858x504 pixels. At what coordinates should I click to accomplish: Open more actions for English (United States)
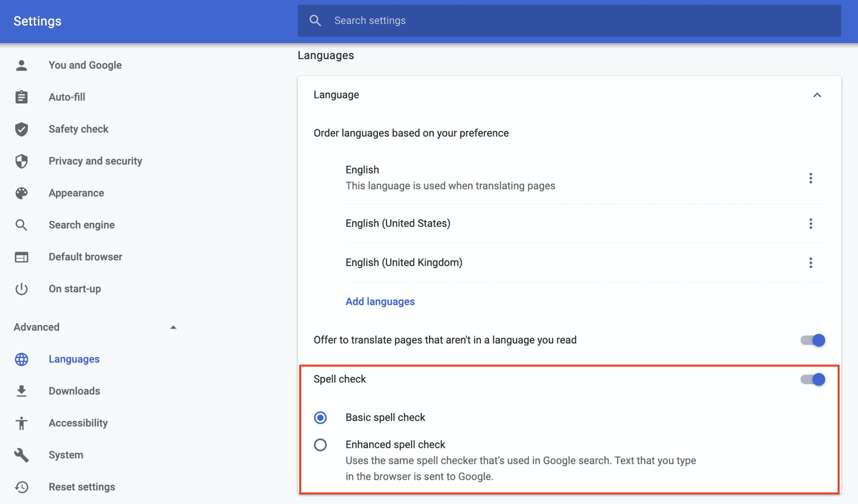[x=811, y=224]
